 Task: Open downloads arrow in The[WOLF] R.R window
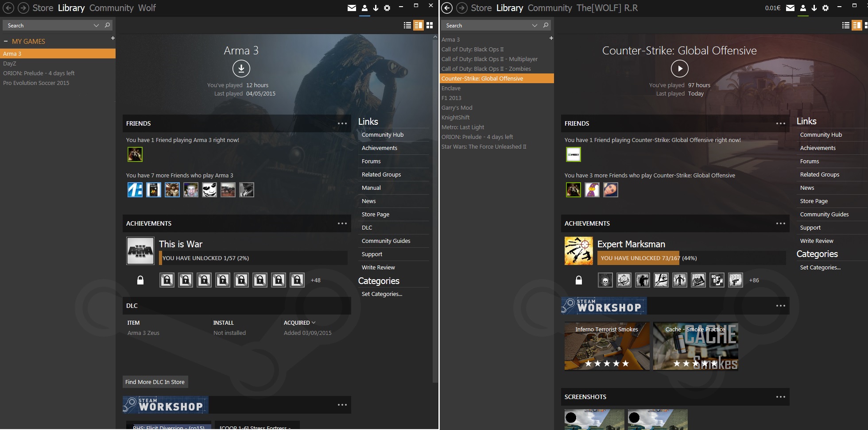pos(814,8)
